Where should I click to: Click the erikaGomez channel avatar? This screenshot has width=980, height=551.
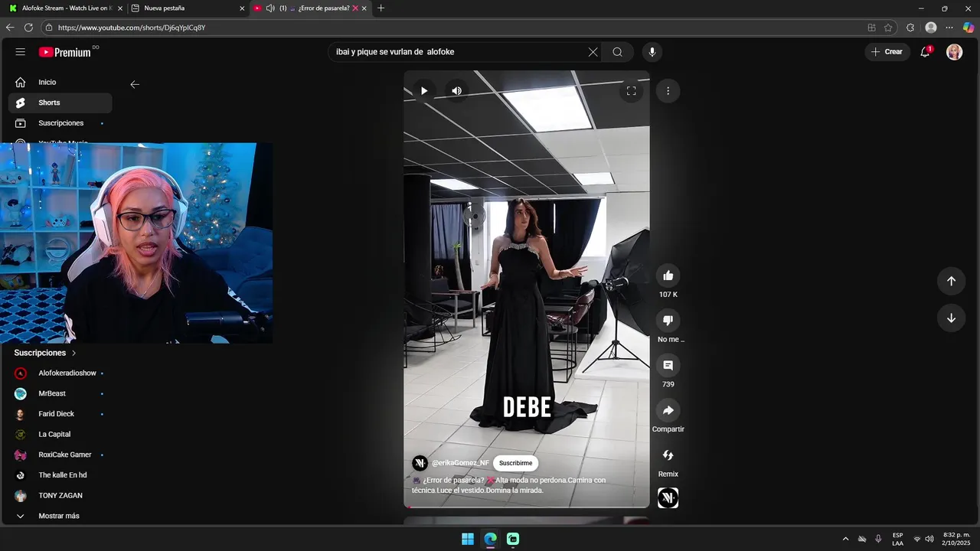tap(420, 463)
